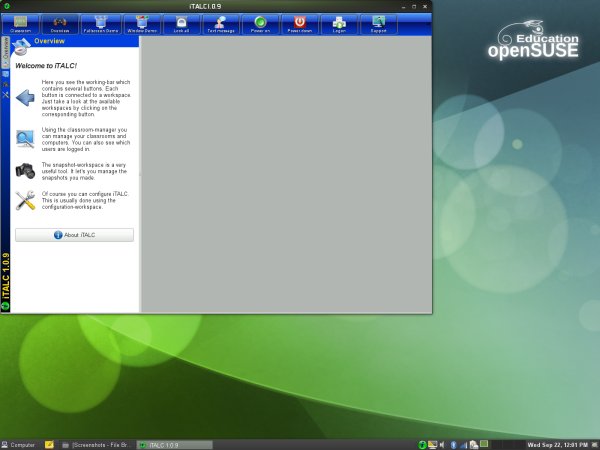
Task: Click the documents tray icon near the clock
Action: (x=474, y=445)
